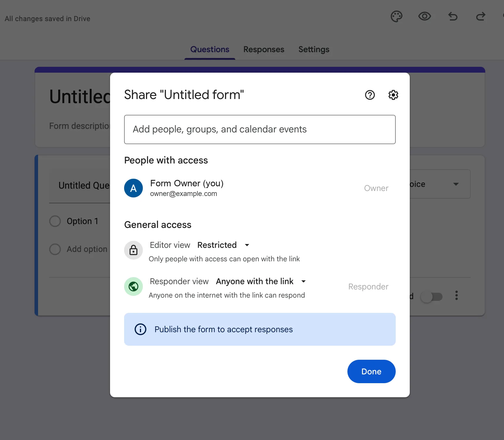Click the Untitled form title text
Screen dimensions: 504x440
[80, 97]
